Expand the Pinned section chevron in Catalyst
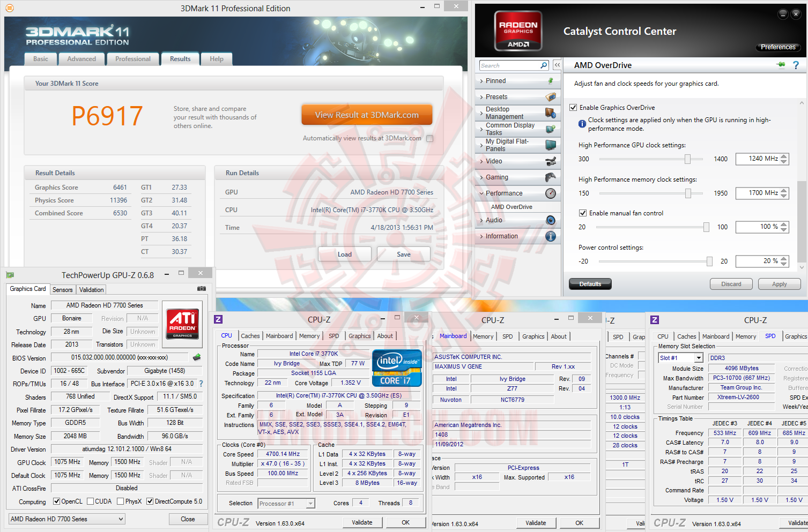Viewport: 808px width, 532px height. [x=481, y=81]
